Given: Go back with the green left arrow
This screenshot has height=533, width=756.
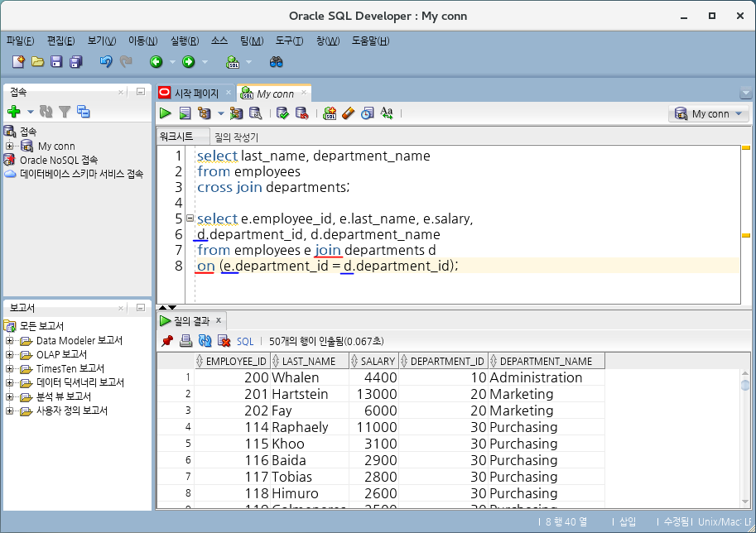Looking at the screenshot, I should click(156, 62).
